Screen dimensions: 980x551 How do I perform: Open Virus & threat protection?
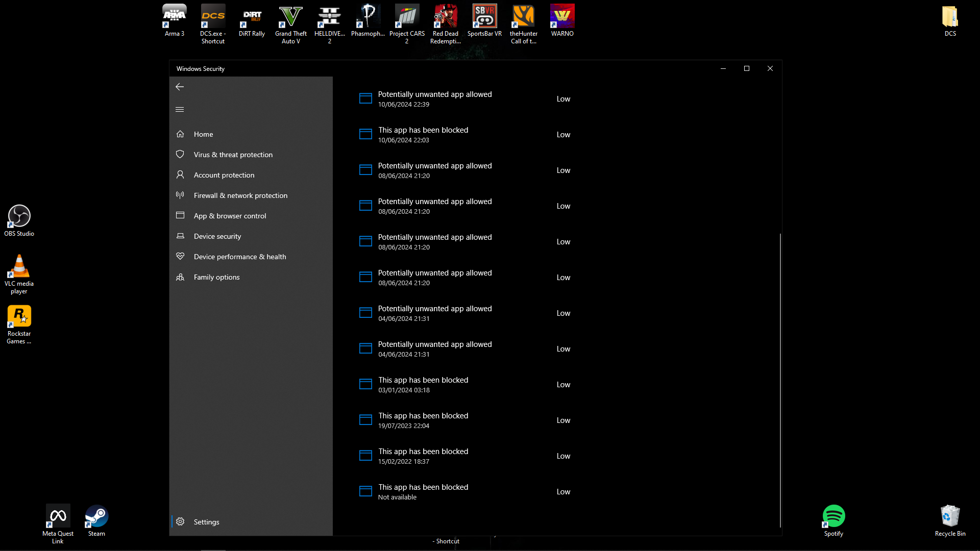[x=251, y=155]
